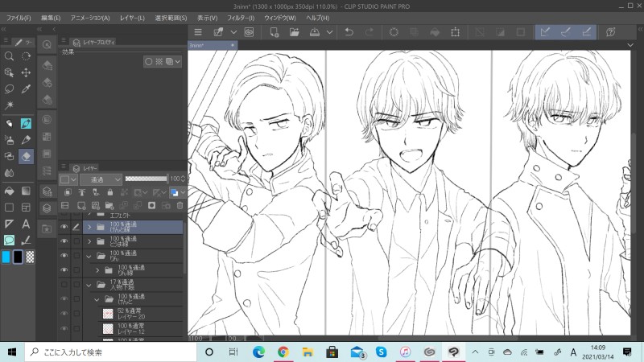The height and width of the screenshot is (362, 644).
Task: Open the 編集(E) menu
Action: (51, 18)
